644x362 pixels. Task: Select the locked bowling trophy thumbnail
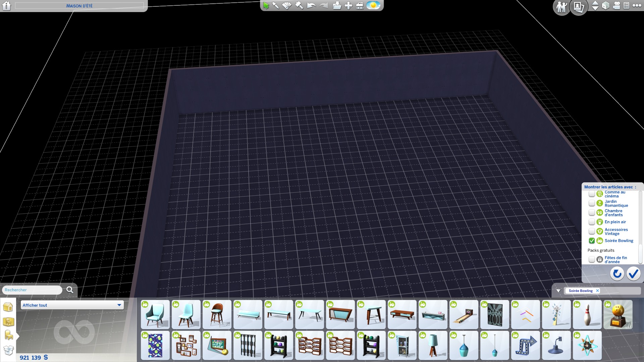coord(618,314)
